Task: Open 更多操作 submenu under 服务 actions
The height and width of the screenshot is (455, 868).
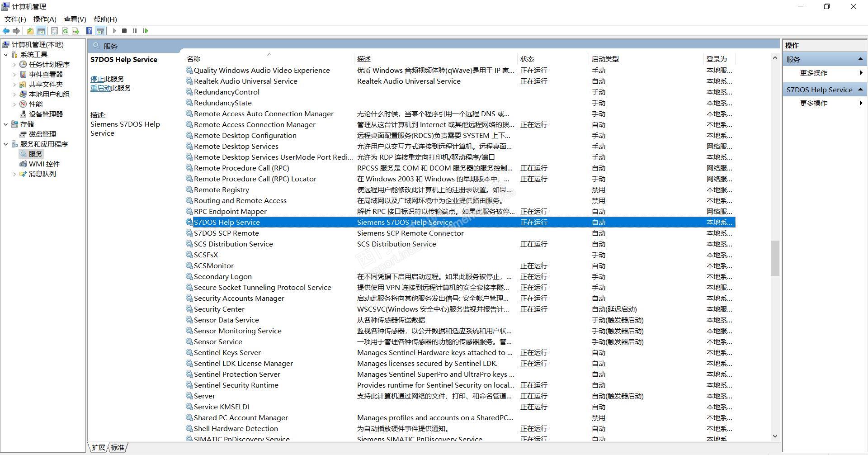Action: [x=826, y=73]
